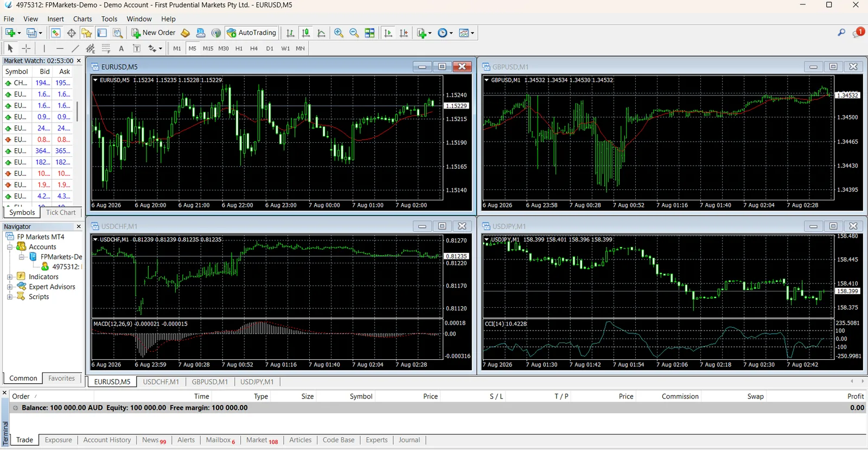The image size is (868, 450).
Task: Open the red notification bubble icon
Action: point(859,33)
